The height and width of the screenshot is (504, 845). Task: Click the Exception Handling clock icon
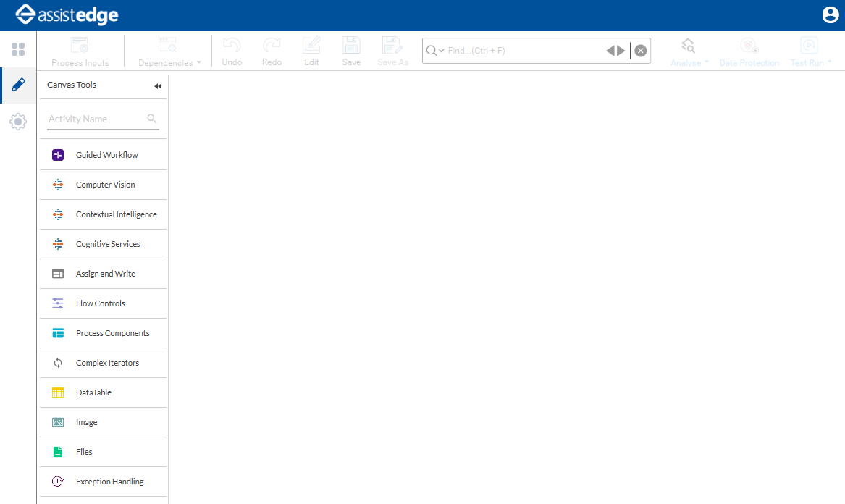coord(58,482)
